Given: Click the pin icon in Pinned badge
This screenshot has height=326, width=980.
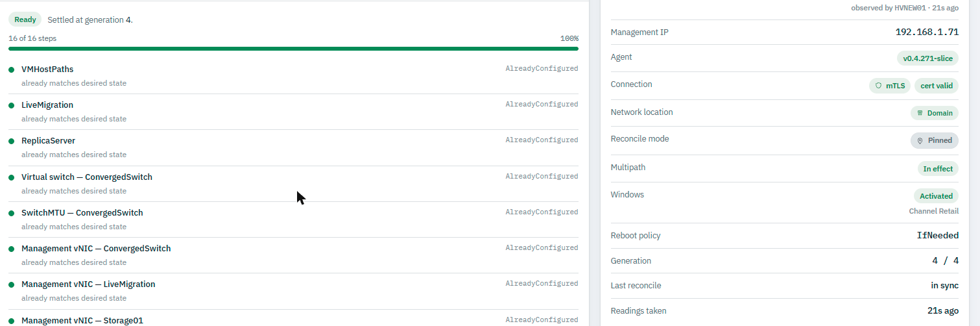Looking at the screenshot, I should (x=920, y=140).
